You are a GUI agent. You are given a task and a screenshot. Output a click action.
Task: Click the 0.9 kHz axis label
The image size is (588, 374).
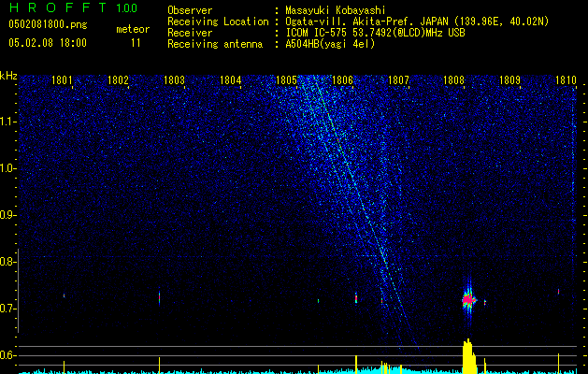(x=7, y=215)
